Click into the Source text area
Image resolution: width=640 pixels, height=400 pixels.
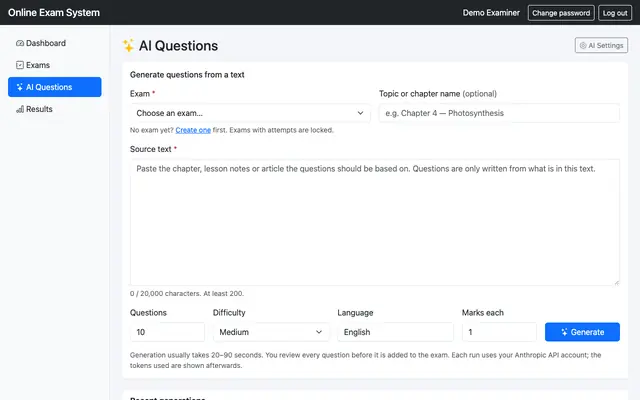point(375,222)
